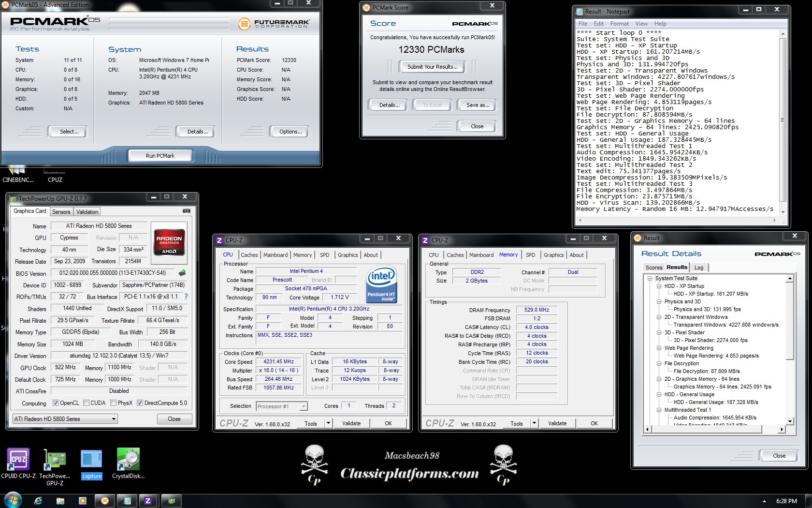The image size is (812, 508).
Task: Click the GPU-Z title bar icon
Action: pyautogui.click(x=13, y=198)
